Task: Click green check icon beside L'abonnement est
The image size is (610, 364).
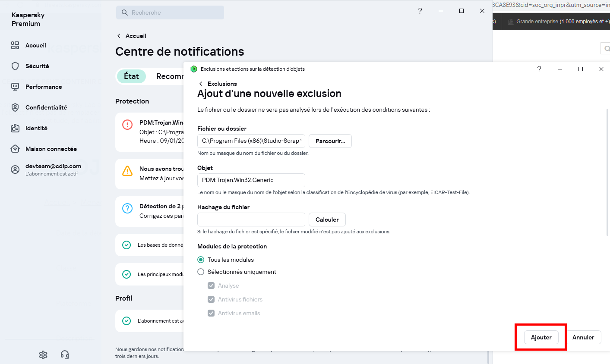Action: click(x=126, y=321)
